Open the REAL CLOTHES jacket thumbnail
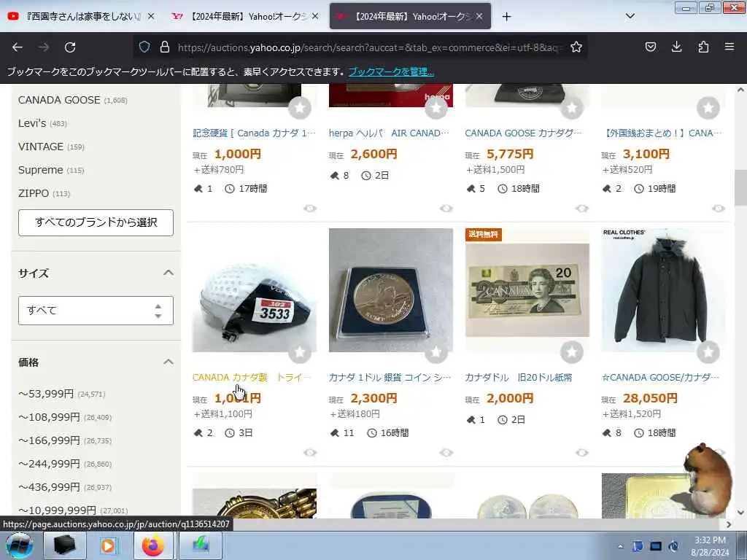The height and width of the screenshot is (560, 747). click(x=663, y=290)
